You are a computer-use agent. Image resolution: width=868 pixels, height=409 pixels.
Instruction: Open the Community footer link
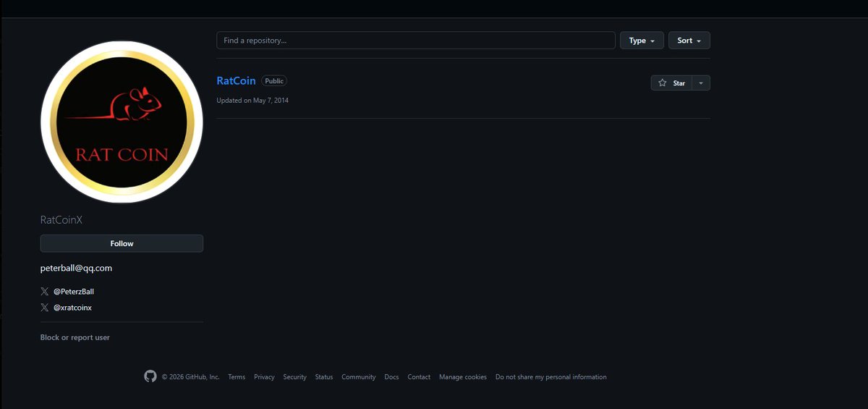[x=359, y=377]
